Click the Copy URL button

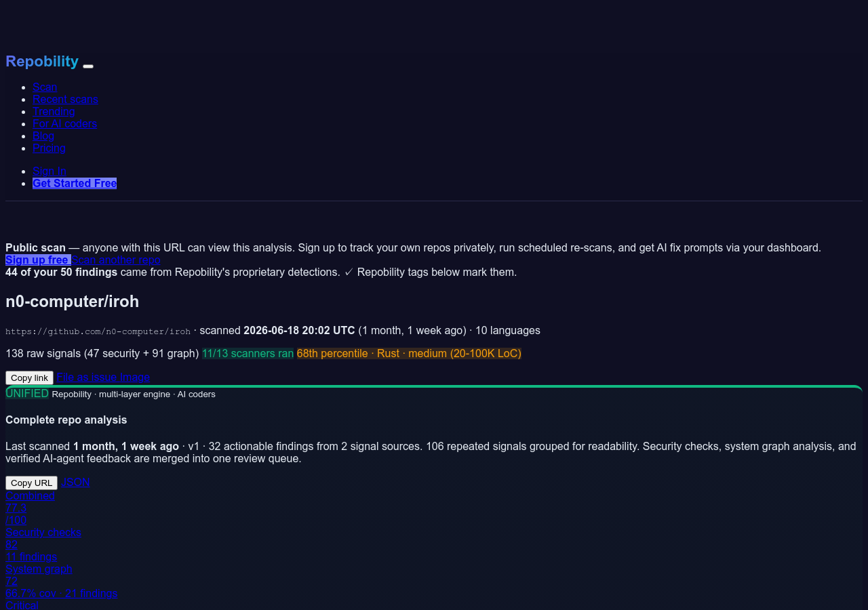(x=31, y=483)
